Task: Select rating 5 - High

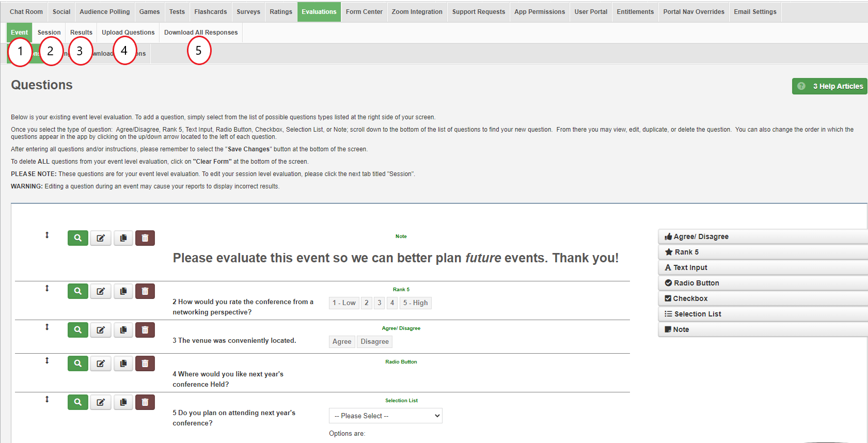Action: pyautogui.click(x=415, y=303)
